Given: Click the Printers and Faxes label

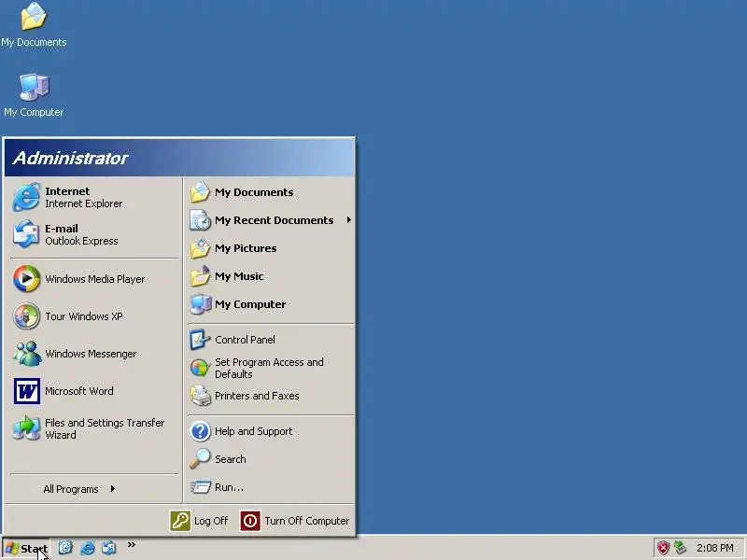Looking at the screenshot, I should coord(257,396).
